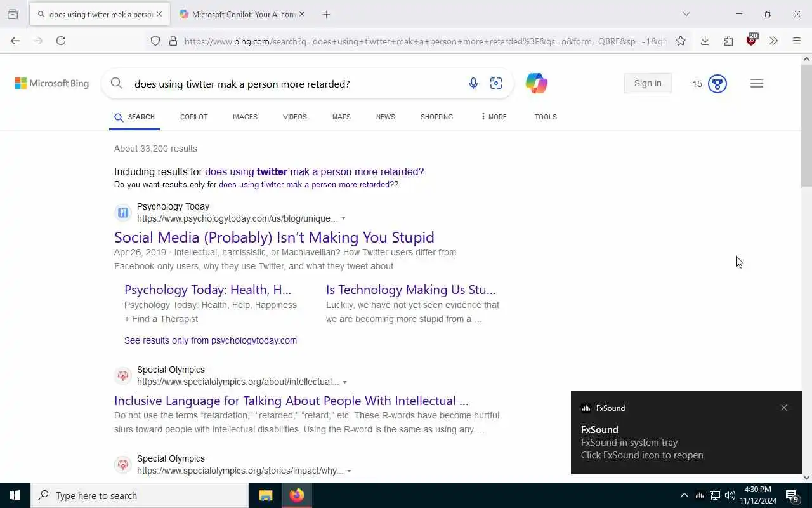Click the Windows 'Type here to search' box
This screenshot has width=812, height=508.
[140, 495]
